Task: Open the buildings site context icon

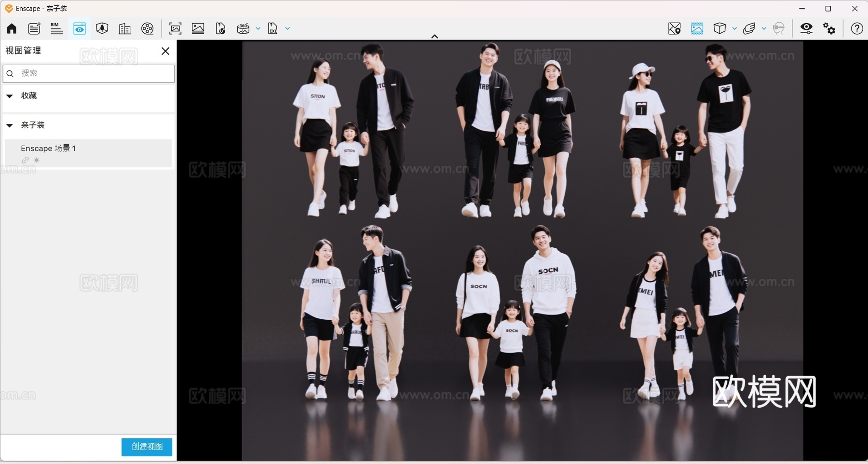Action: (124, 28)
